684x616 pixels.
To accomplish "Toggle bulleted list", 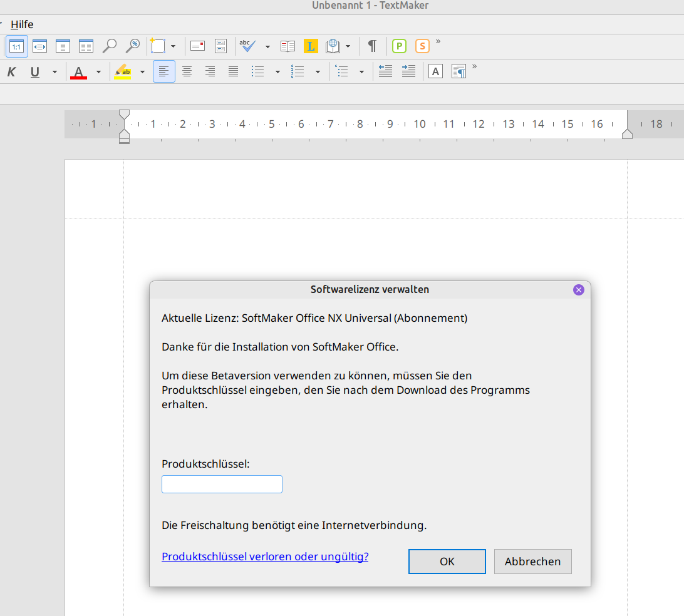I will coord(258,71).
